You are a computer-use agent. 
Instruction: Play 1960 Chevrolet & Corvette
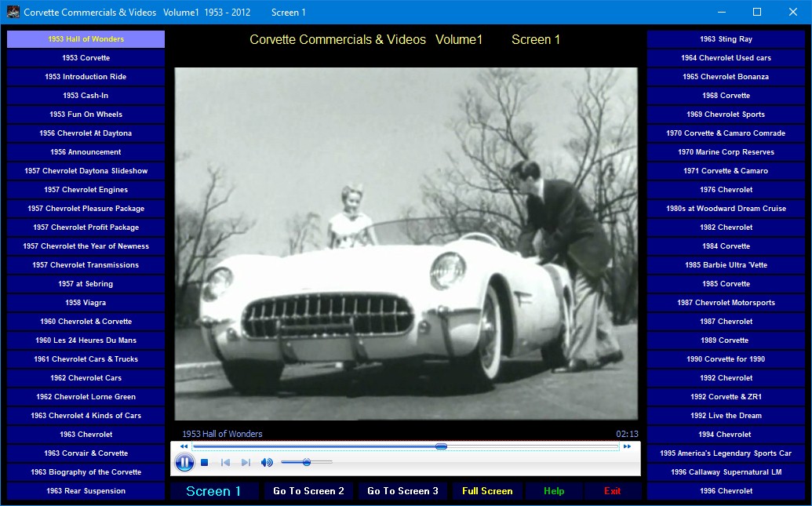pos(86,321)
